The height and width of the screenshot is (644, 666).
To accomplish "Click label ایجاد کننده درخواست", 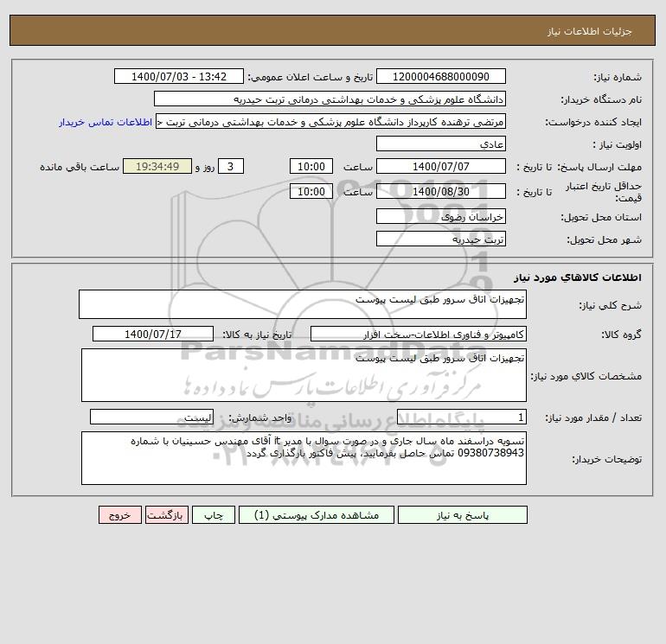I will coord(593,122).
